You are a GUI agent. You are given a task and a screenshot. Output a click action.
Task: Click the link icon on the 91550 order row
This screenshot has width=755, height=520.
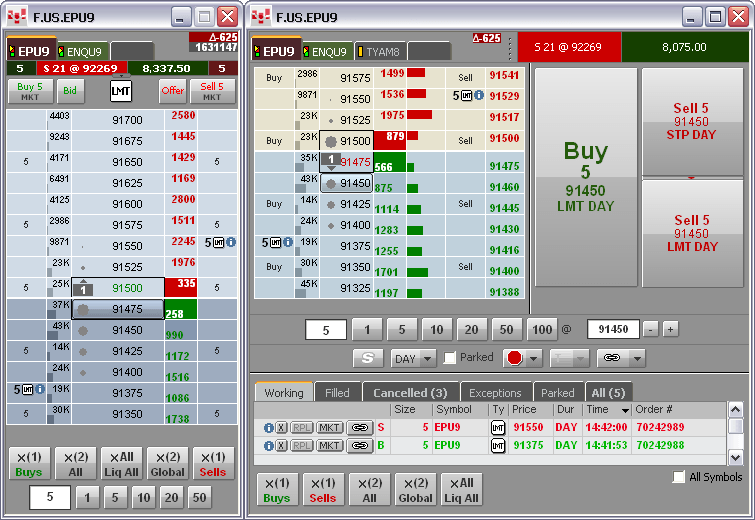pyautogui.click(x=360, y=428)
